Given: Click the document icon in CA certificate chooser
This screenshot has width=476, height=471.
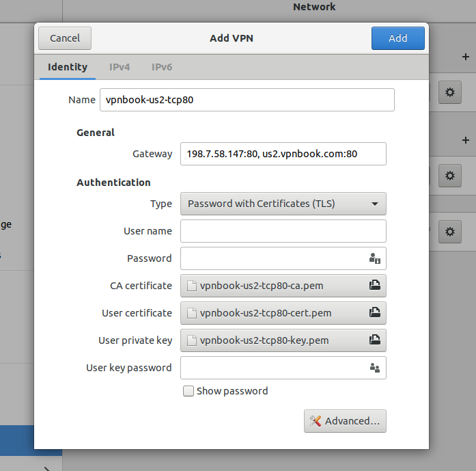Looking at the screenshot, I should point(191,286).
